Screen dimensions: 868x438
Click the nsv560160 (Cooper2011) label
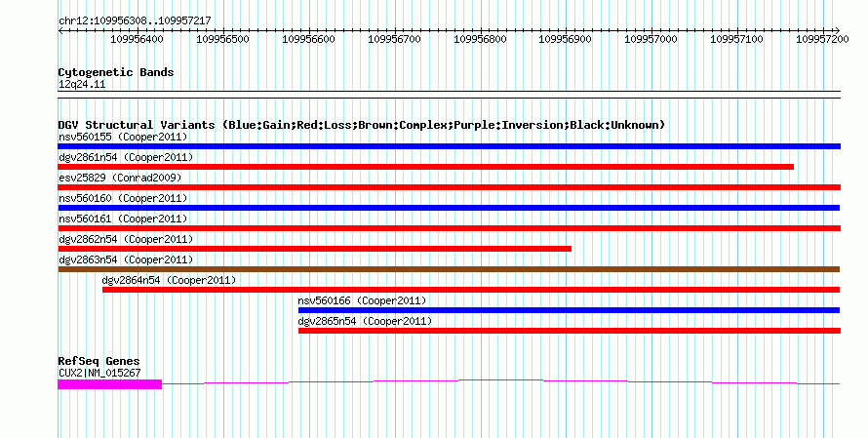(x=123, y=198)
